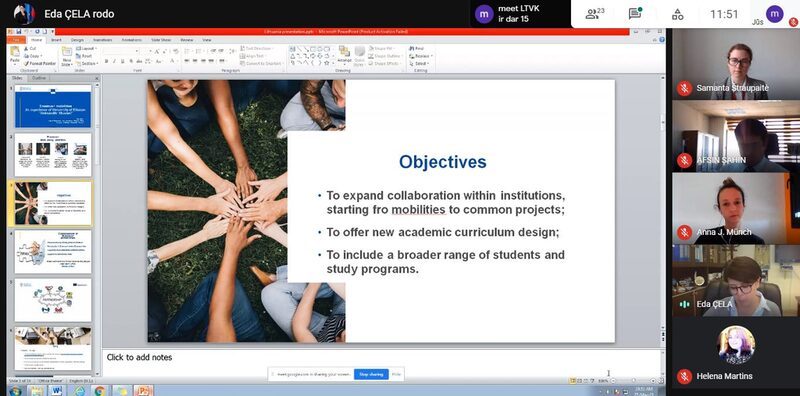800x396 pixels.
Task: Open the Meet activities shapes icon
Action: click(x=678, y=14)
